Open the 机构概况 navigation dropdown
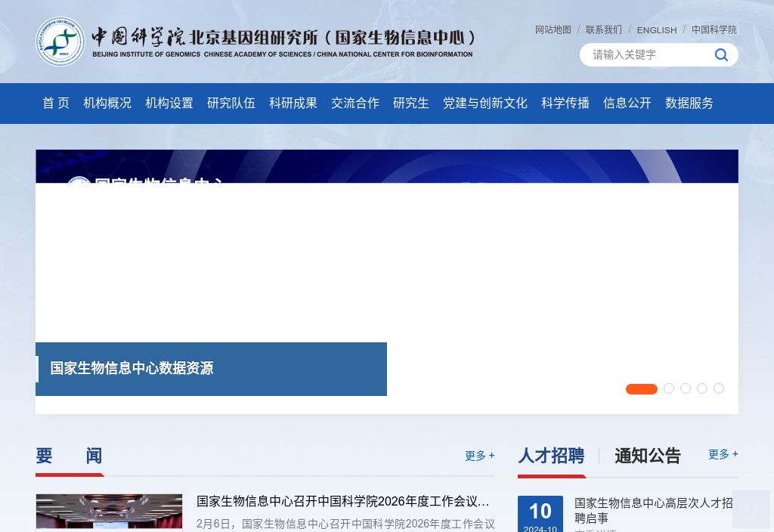The width and height of the screenshot is (774, 532). (107, 103)
